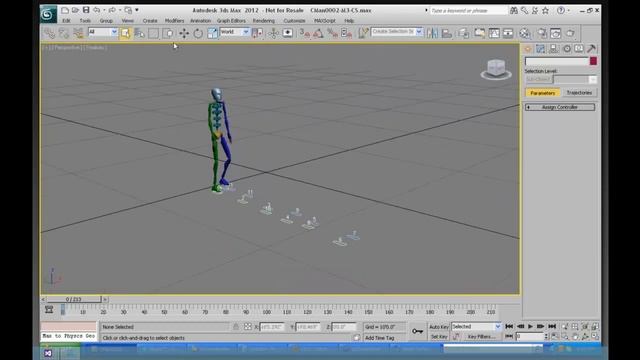
Task: Toggle Absolute/Offset transform type-in mode
Action: (248, 327)
